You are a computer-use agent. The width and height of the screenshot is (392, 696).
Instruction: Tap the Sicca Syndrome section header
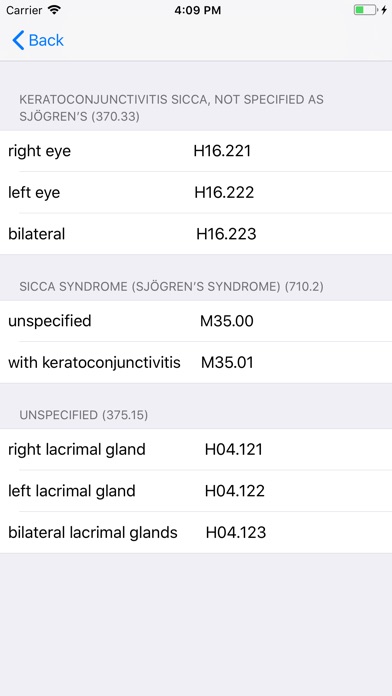point(171,287)
